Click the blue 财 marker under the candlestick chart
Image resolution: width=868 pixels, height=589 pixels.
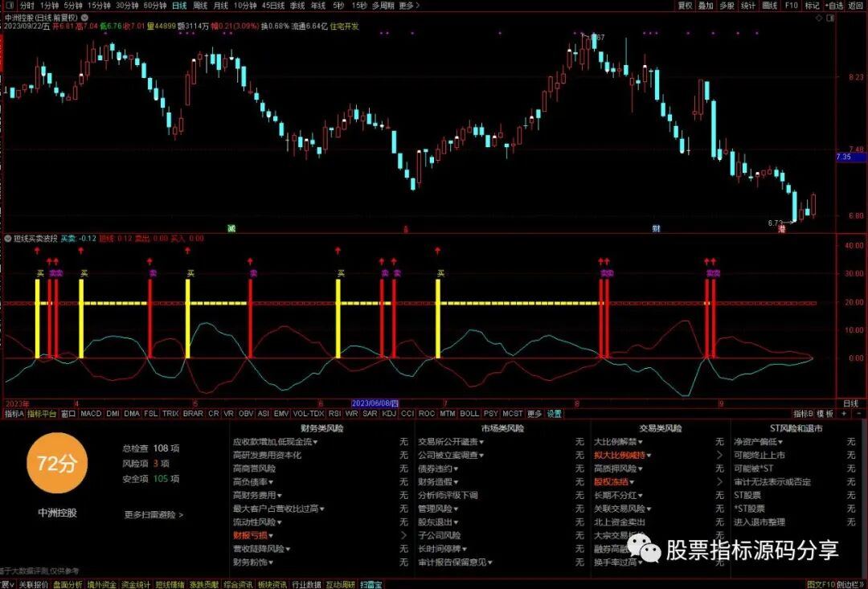pyautogui.click(x=656, y=228)
